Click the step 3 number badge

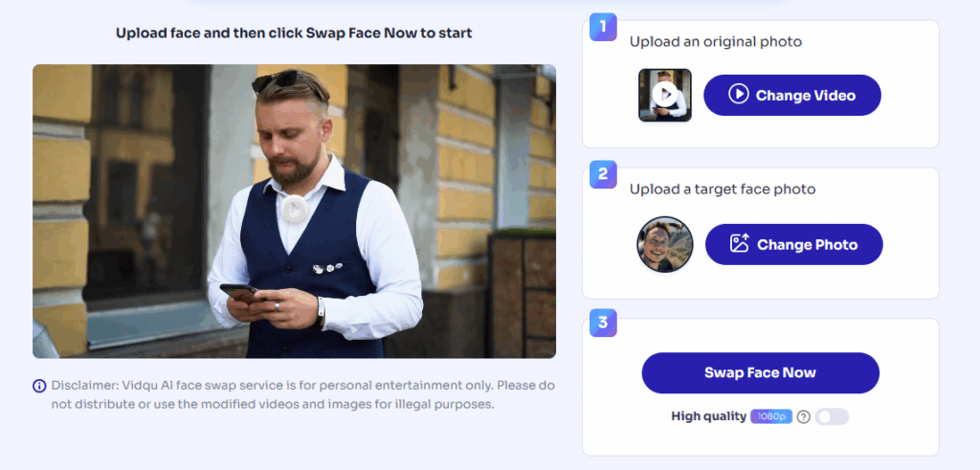pos(603,323)
